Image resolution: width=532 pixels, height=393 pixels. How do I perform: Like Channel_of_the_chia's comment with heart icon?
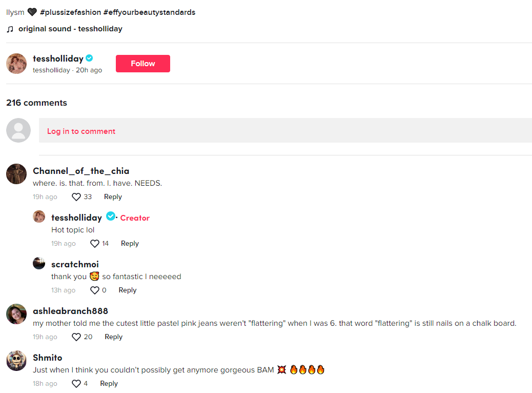tap(76, 197)
